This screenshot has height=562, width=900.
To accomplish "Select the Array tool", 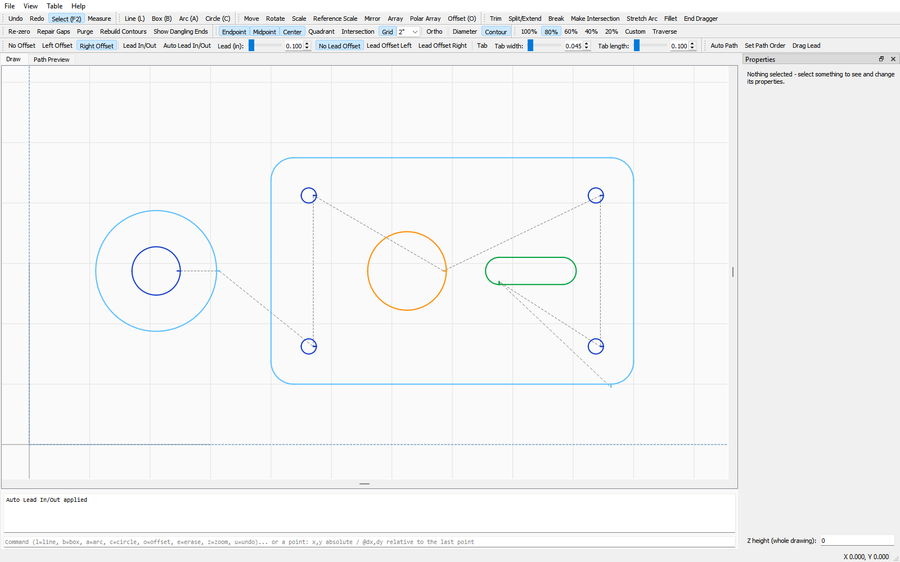I will tap(395, 18).
